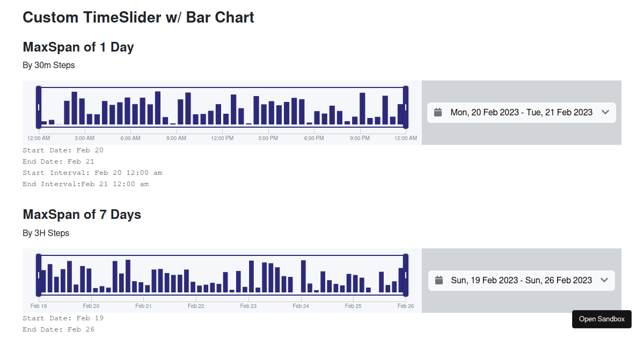The image size is (644, 338).
Task: Click the Feb 24 tick label
Action: coord(301,306)
